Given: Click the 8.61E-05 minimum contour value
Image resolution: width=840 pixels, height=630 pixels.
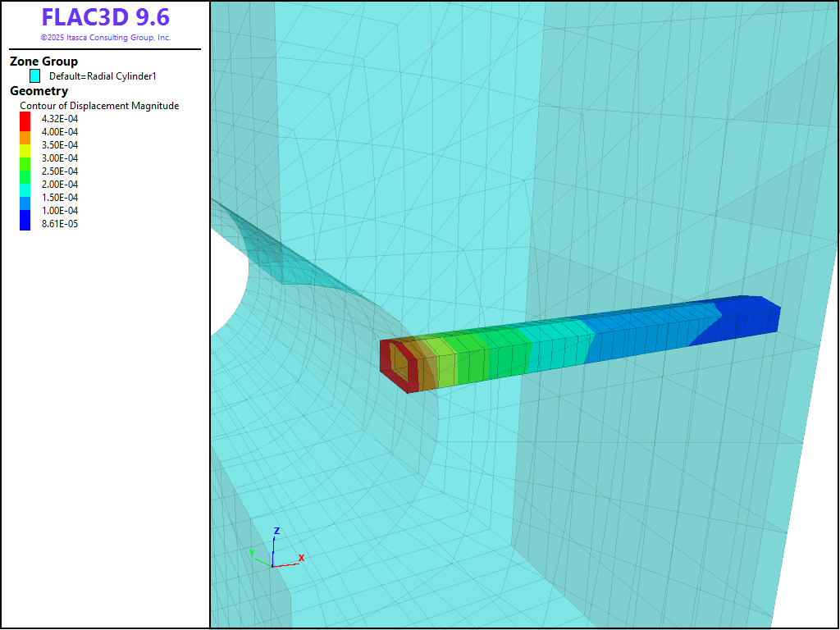Looking at the screenshot, I should (x=60, y=224).
